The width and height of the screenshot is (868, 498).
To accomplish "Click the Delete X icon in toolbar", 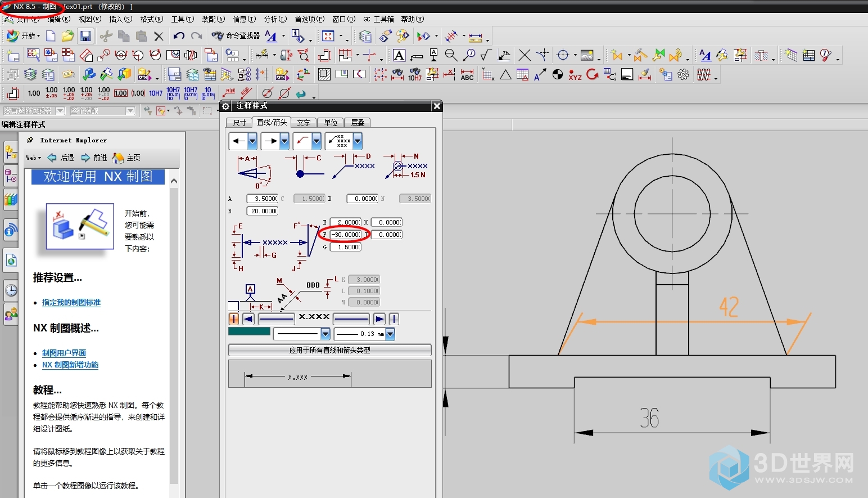I will (x=159, y=37).
